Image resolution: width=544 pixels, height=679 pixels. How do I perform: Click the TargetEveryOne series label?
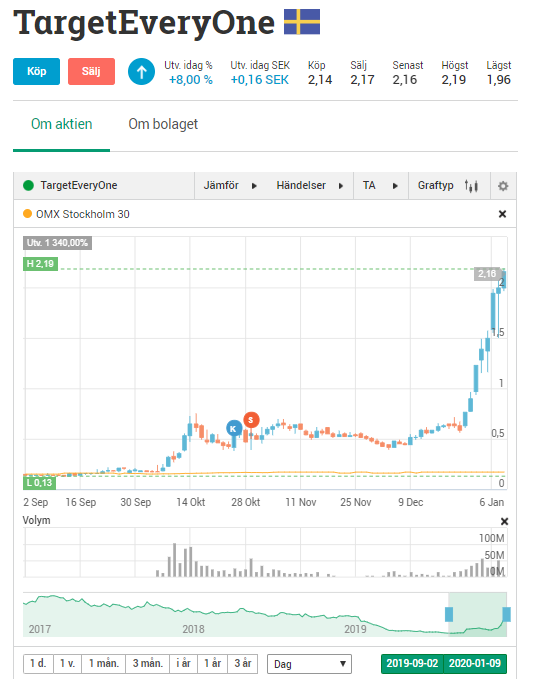point(79,186)
